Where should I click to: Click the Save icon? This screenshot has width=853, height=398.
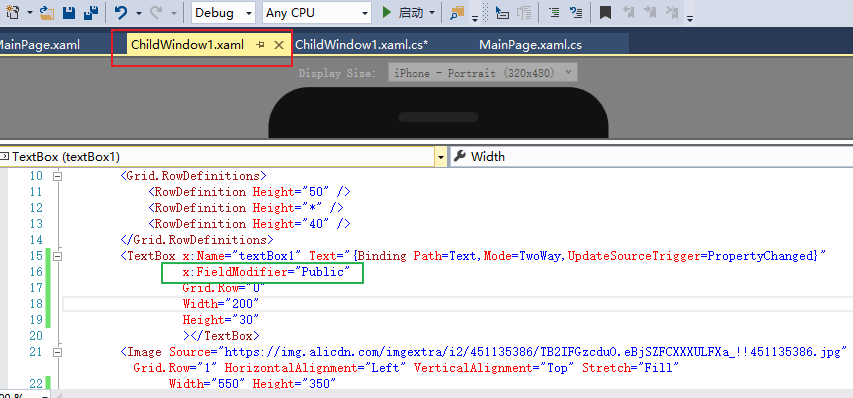click(x=69, y=12)
